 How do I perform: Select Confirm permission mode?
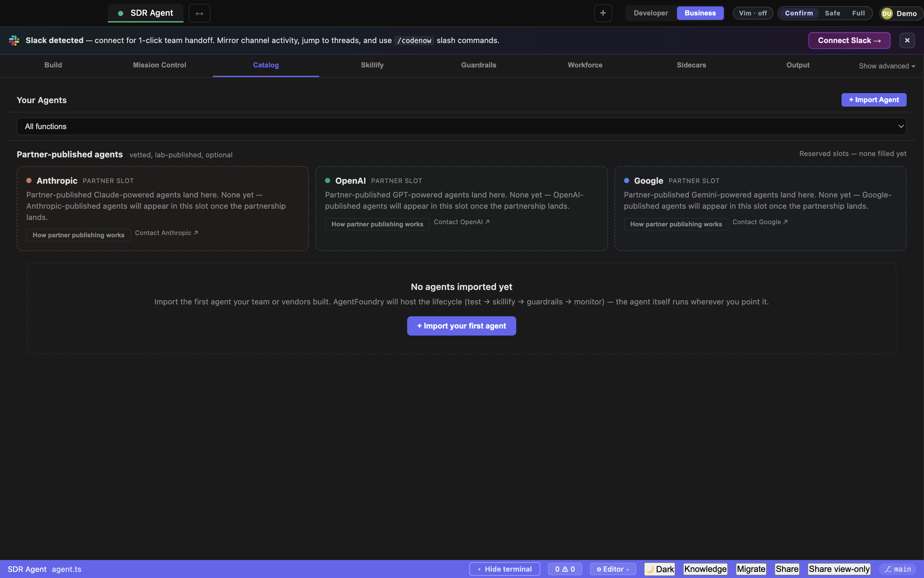pos(799,13)
